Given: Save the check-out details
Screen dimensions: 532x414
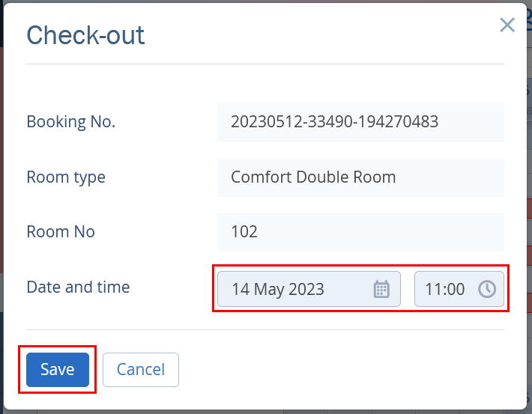Looking at the screenshot, I should [x=58, y=370].
